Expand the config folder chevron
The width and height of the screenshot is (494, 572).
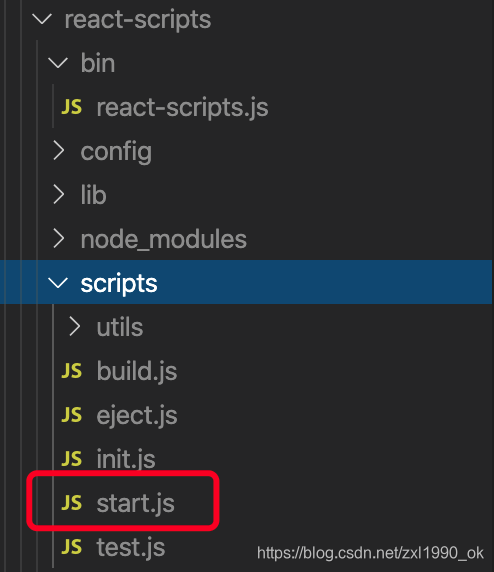(x=59, y=151)
